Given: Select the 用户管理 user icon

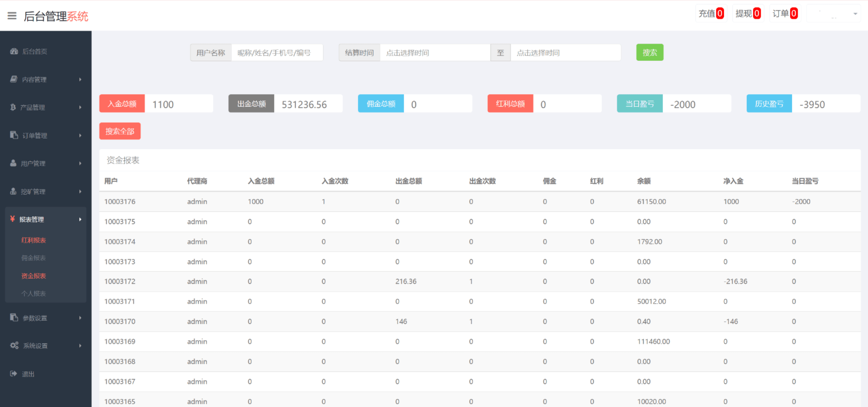Looking at the screenshot, I should click(13, 163).
